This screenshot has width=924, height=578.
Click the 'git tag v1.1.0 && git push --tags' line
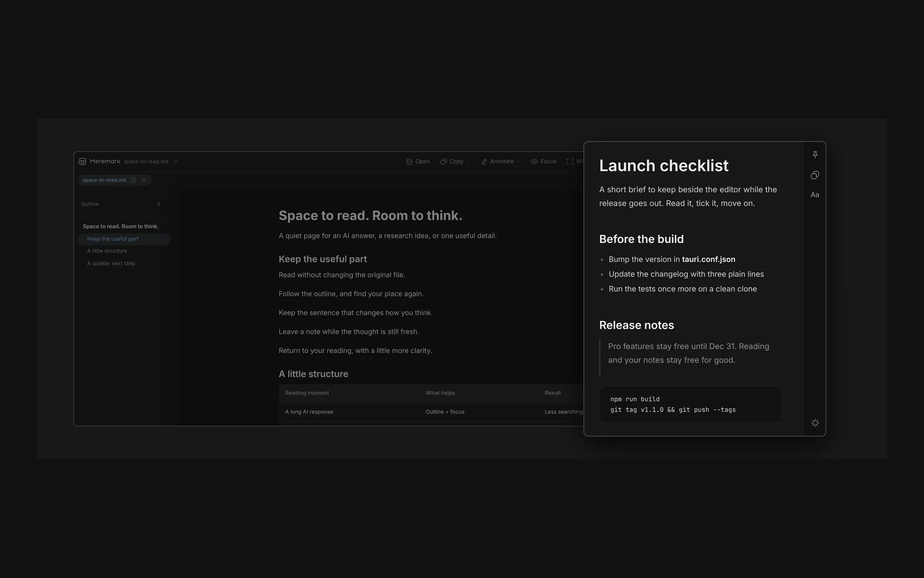(673, 410)
